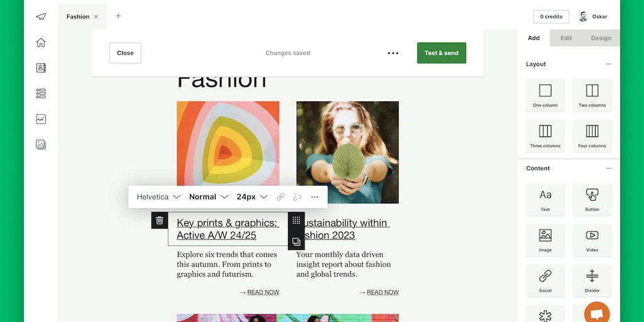Open the statistics chart icon in sidebar
This screenshot has height=322, width=644.
tap(41, 119)
